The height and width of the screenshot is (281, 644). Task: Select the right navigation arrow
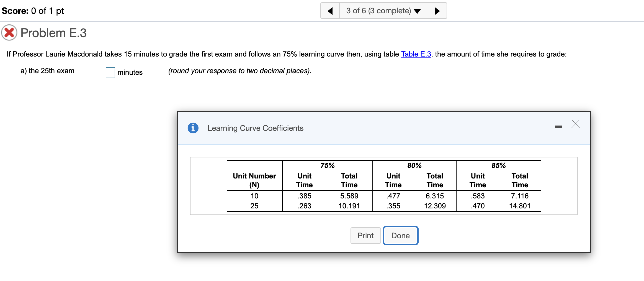[x=437, y=11]
